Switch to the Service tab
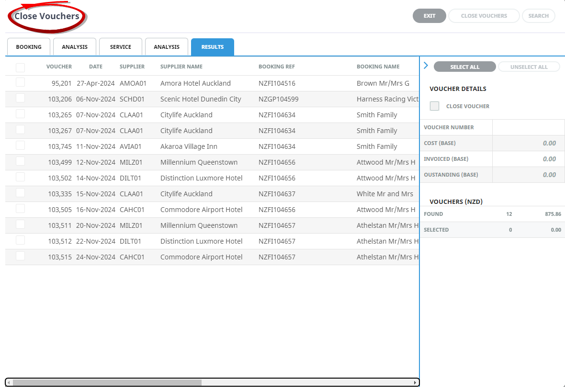Screen dimensions: 565x392 tap(121, 47)
